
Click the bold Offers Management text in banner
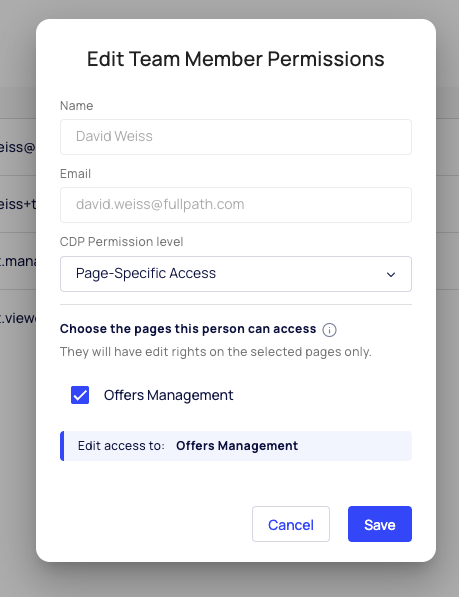[x=237, y=446]
